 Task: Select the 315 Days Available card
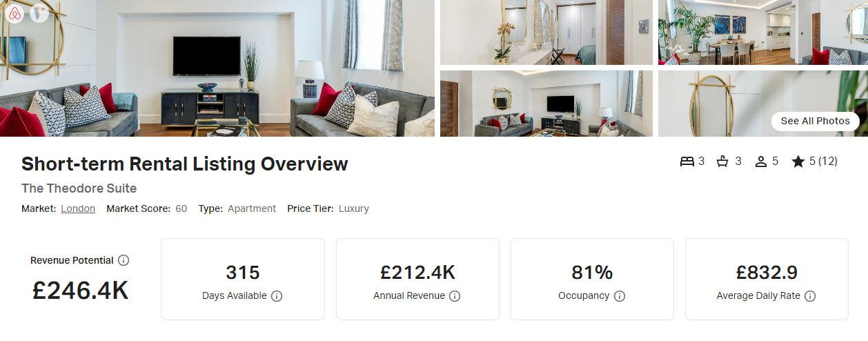[243, 280]
